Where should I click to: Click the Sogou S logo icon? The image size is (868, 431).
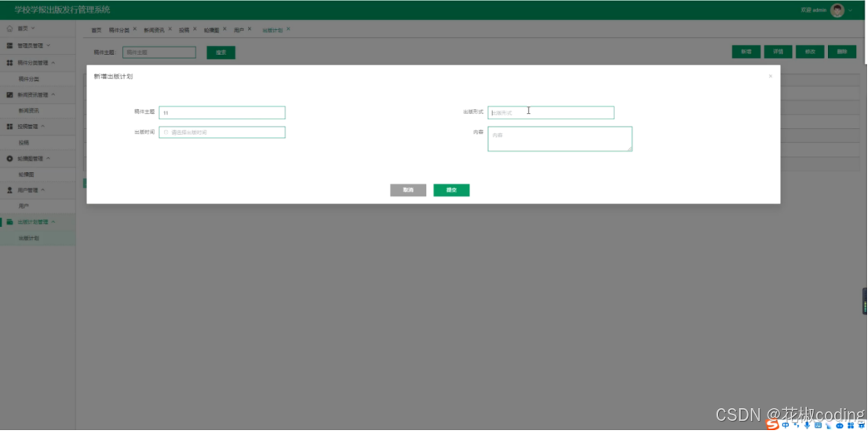tap(772, 425)
